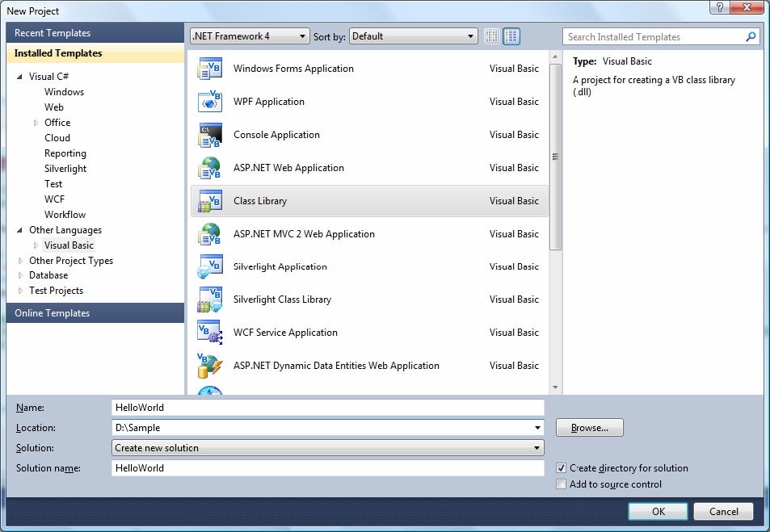Select the WPF Application template name
Viewport: 770px width, 532px height.
point(269,102)
